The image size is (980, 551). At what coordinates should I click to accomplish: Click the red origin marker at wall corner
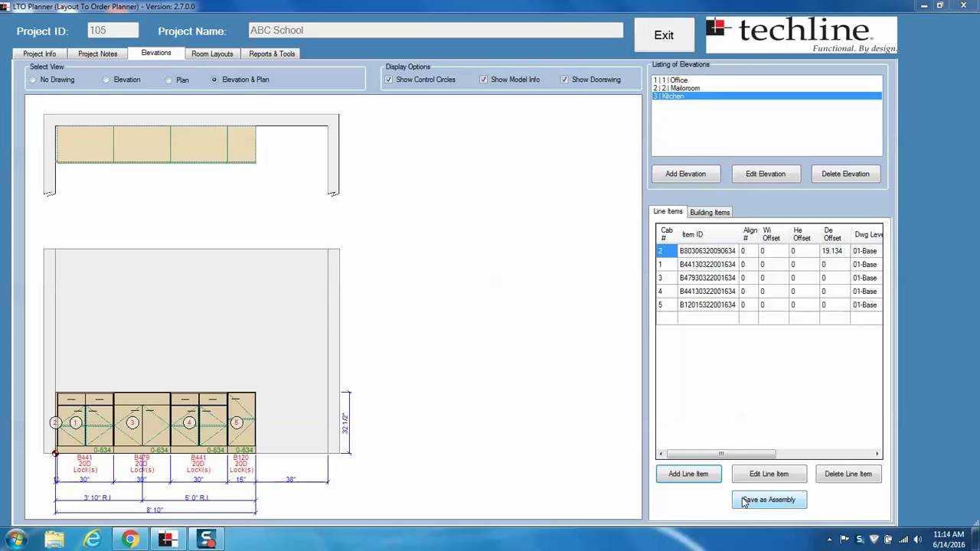tap(54, 453)
